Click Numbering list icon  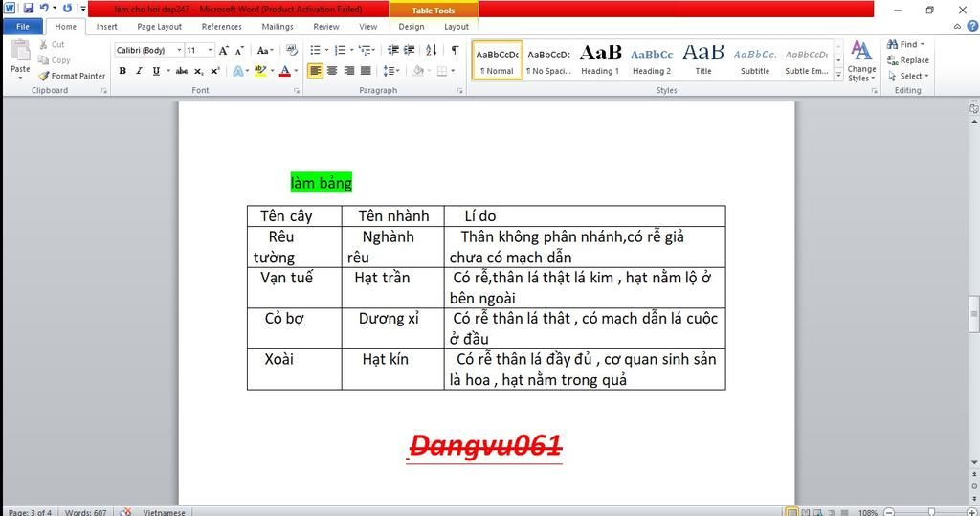point(340,50)
